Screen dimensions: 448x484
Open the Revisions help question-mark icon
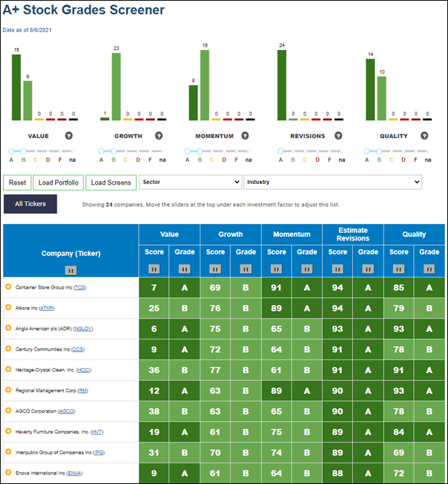click(339, 136)
